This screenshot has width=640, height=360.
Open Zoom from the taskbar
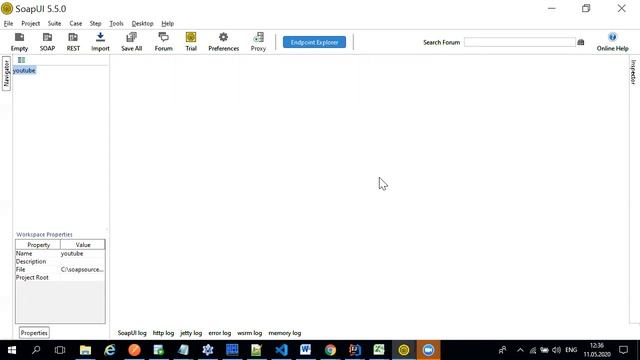[x=428, y=350]
